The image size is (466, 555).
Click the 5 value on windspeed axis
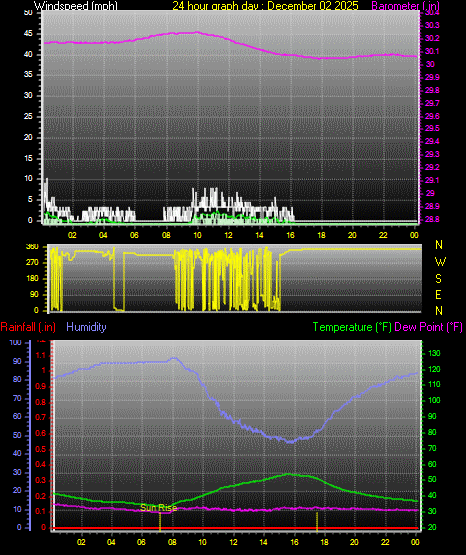coord(30,199)
